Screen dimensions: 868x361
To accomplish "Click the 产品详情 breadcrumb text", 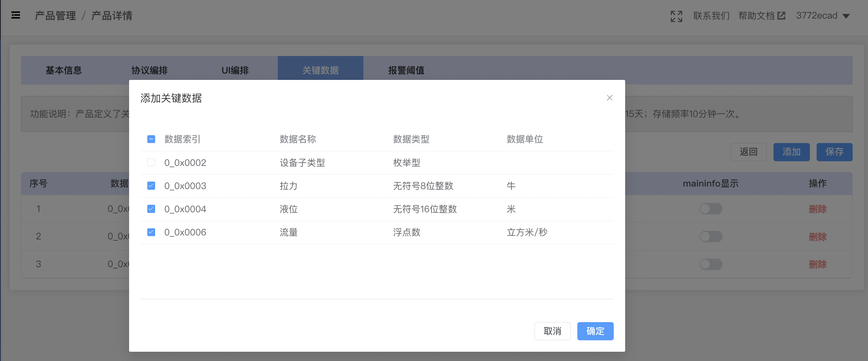I will pyautogui.click(x=112, y=16).
